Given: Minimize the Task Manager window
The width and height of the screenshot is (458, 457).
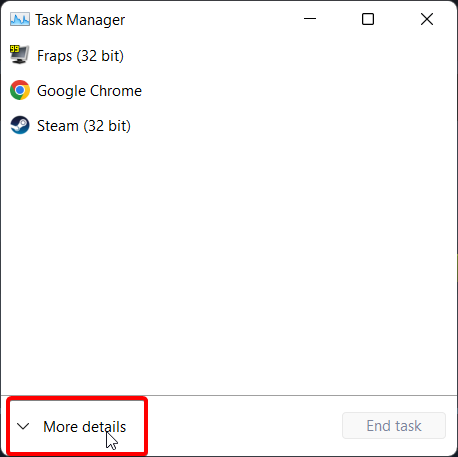Looking at the screenshot, I should pos(310,19).
